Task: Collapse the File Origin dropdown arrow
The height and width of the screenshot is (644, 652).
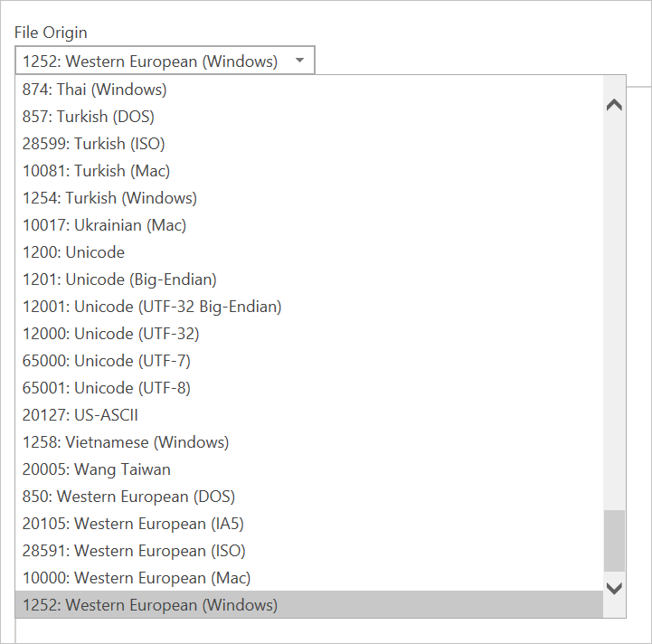Action: 299,61
